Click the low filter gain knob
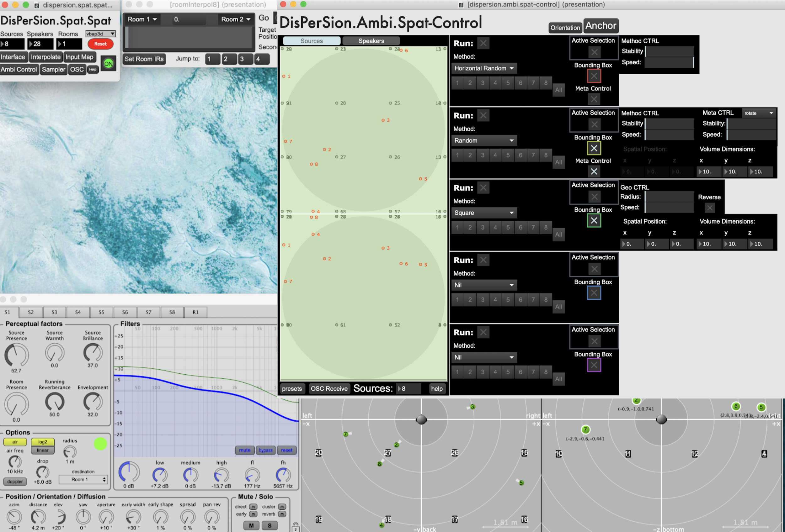 pyautogui.click(x=160, y=475)
